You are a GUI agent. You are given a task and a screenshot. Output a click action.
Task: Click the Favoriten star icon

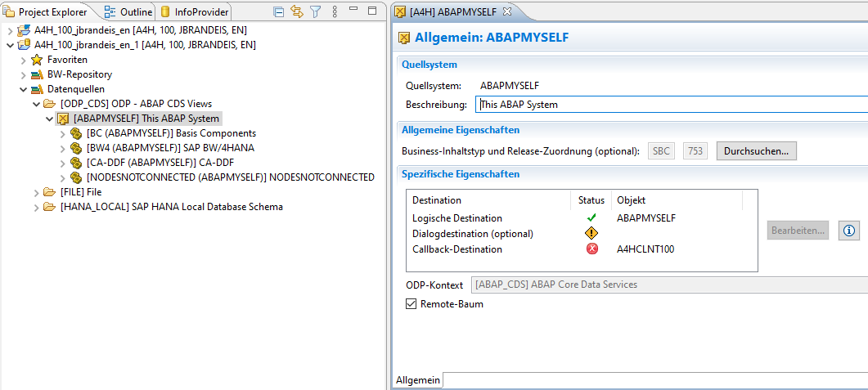(x=37, y=60)
